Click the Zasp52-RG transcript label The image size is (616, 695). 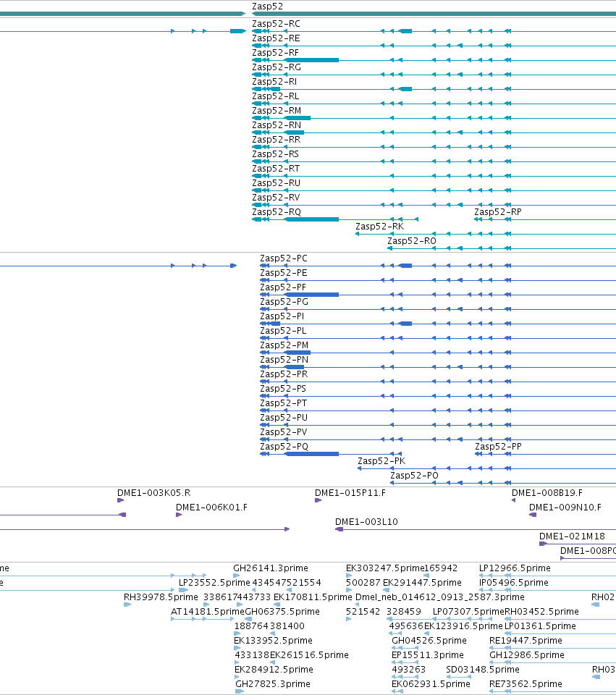coord(277,67)
